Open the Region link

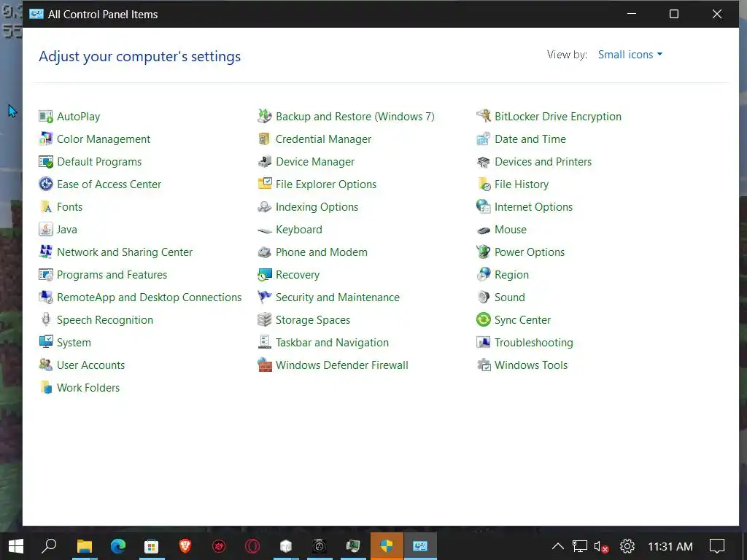pos(511,275)
